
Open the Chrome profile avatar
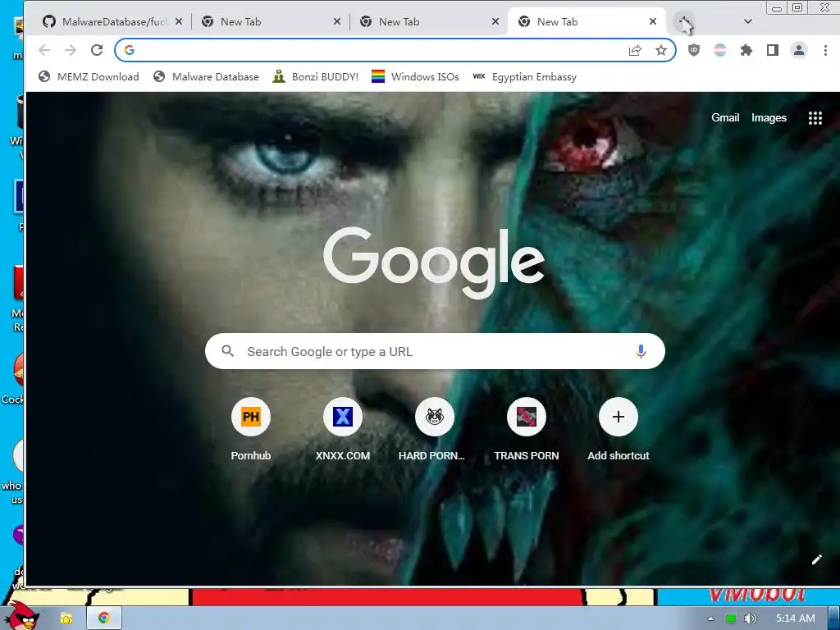point(799,50)
